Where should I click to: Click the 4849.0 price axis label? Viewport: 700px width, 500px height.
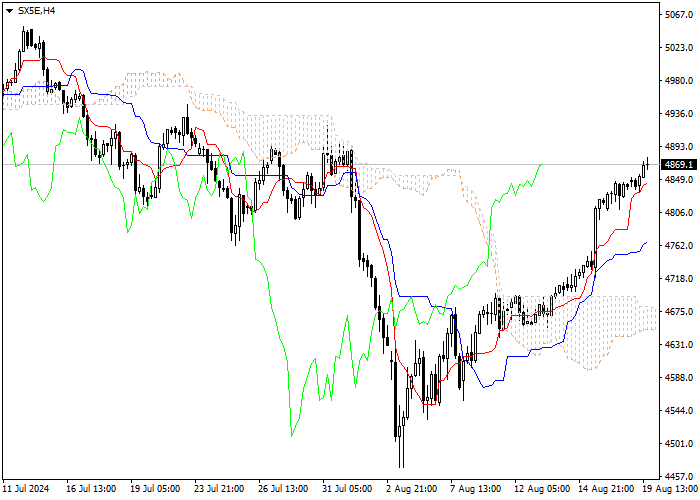point(679,180)
